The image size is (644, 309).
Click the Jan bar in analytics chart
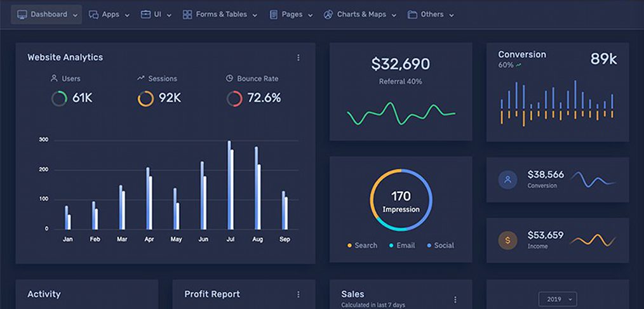pyautogui.click(x=68, y=218)
